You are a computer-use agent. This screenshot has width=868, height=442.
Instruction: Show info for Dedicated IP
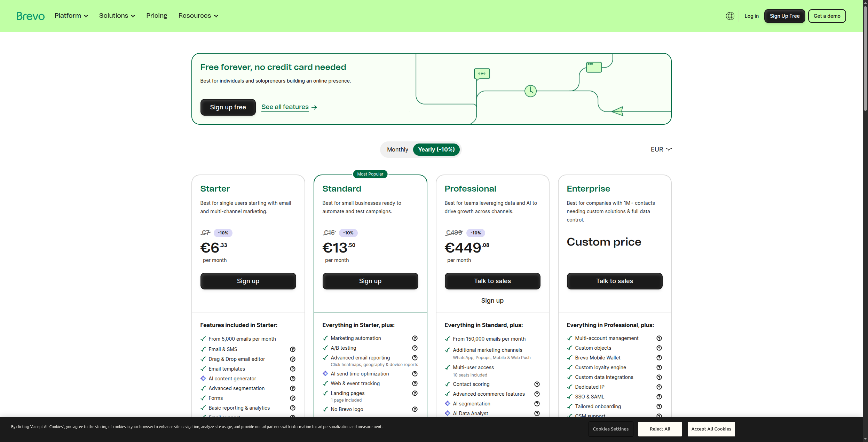click(x=659, y=387)
